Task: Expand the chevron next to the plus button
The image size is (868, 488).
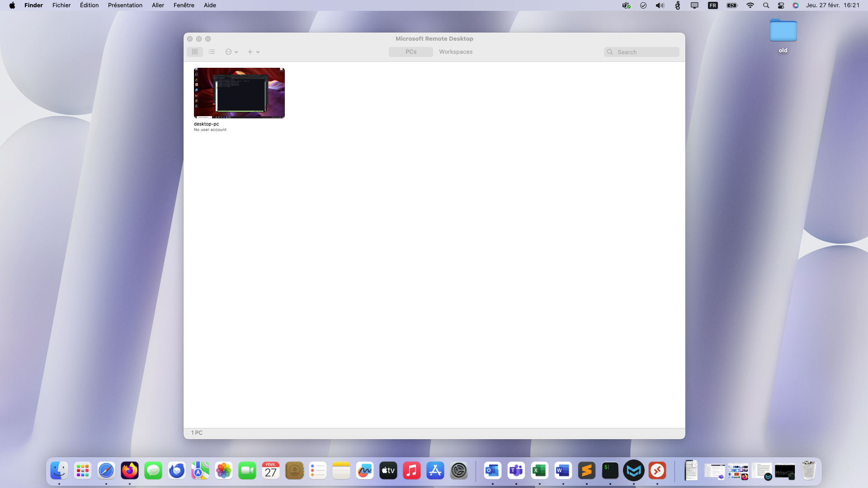Action: coord(258,52)
